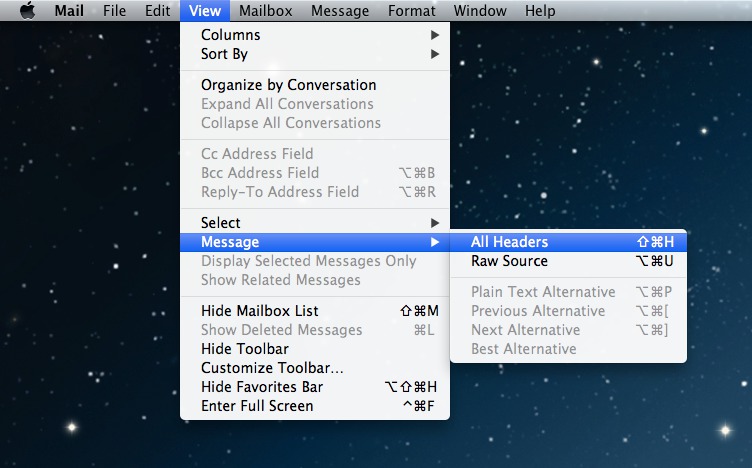The width and height of the screenshot is (752, 468).
Task: Open the Mailbox menu
Action: click(x=265, y=10)
